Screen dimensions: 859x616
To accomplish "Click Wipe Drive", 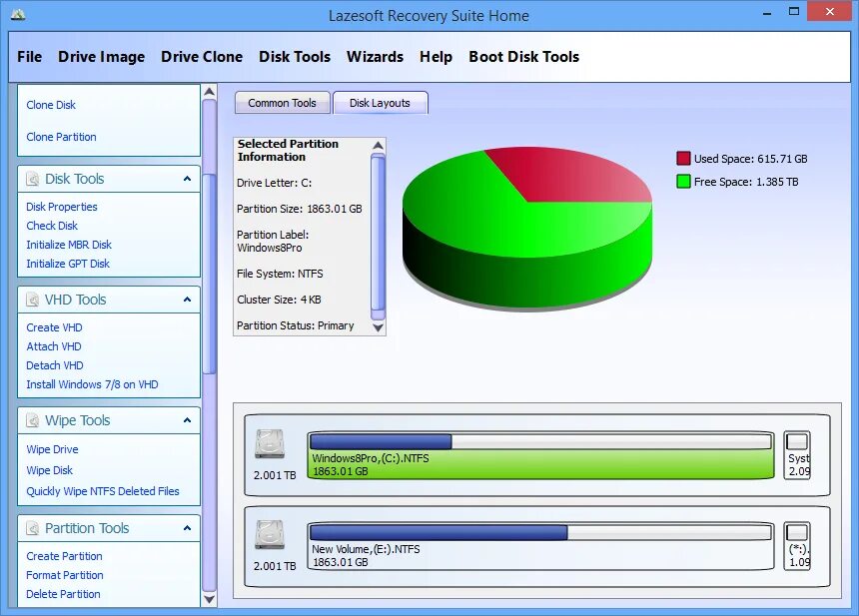I will pos(52,449).
